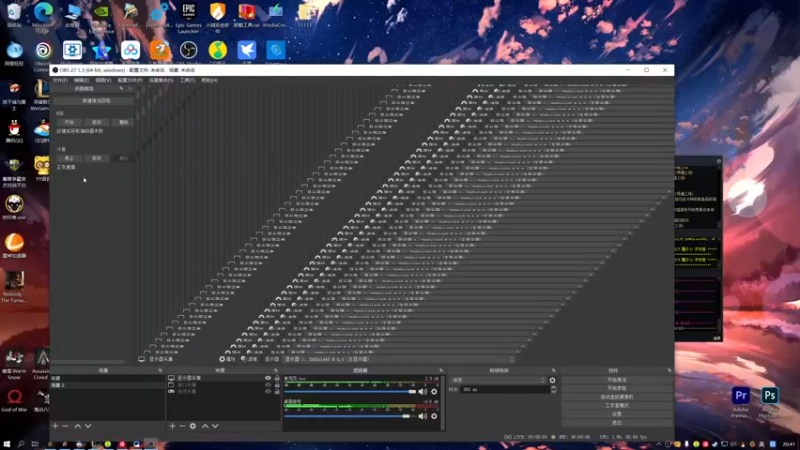Open microphone Aux gear settings in mixer
Image resolution: width=800 pixels, height=450 pixels.
coord(434,392)
